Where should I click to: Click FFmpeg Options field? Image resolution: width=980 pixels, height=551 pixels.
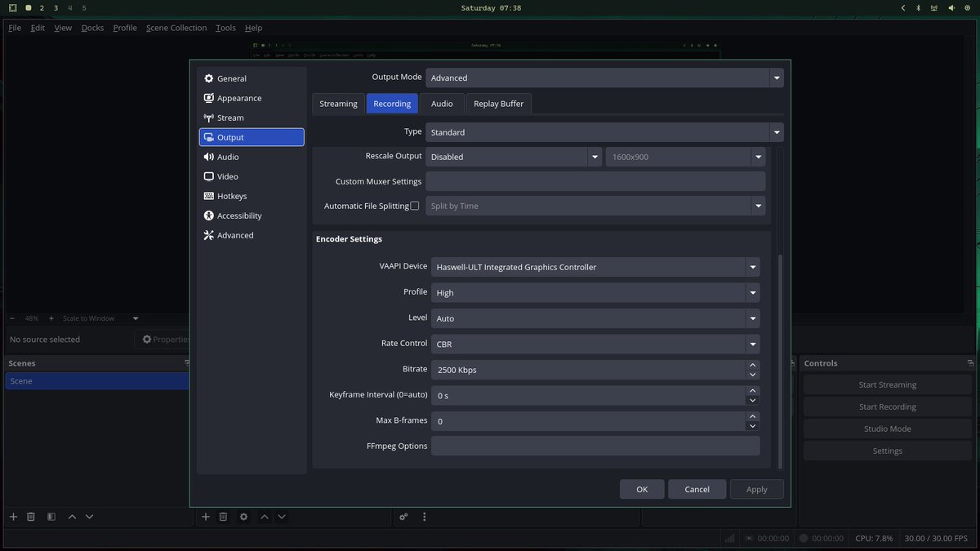pos(595,446)
